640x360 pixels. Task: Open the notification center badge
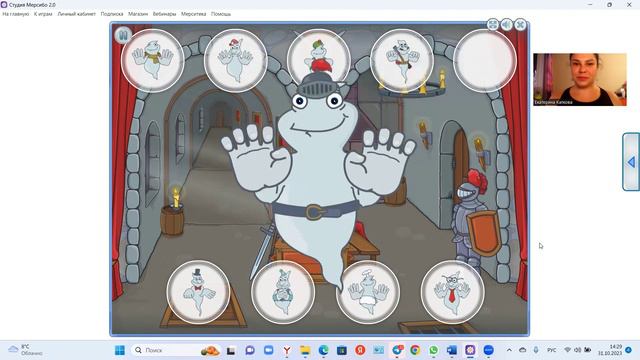tap(629, 350)
